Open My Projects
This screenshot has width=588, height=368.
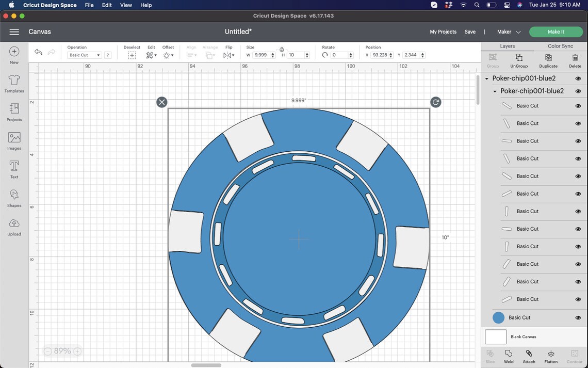click(x=443, y=32)
